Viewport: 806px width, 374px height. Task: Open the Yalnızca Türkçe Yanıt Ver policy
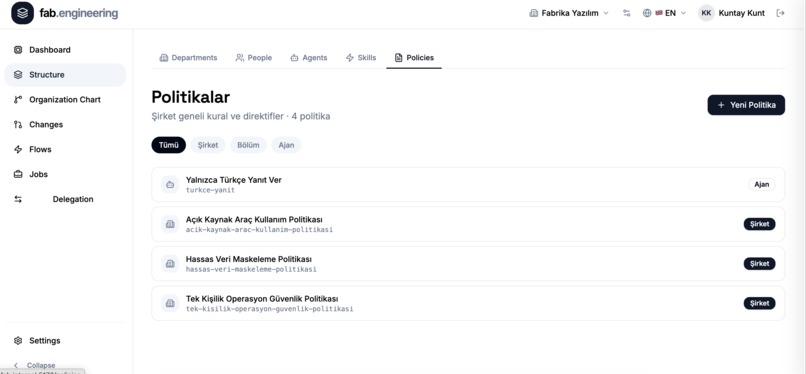click(468, 184)
